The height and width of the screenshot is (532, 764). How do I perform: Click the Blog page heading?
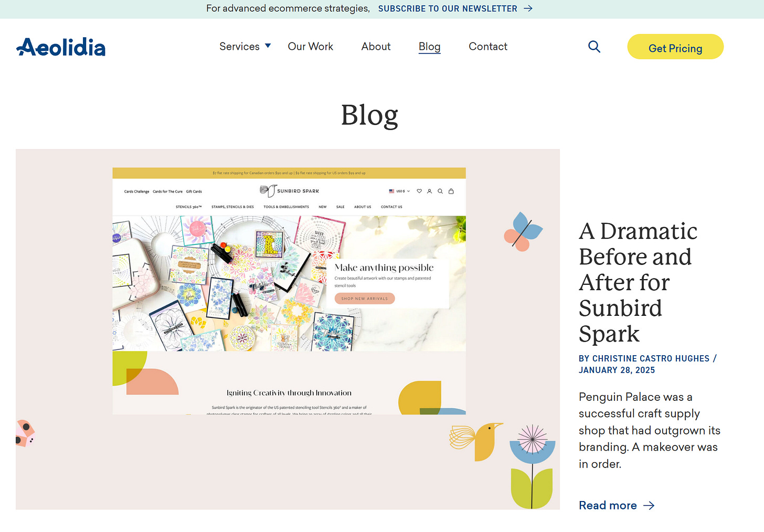(369, 115)
